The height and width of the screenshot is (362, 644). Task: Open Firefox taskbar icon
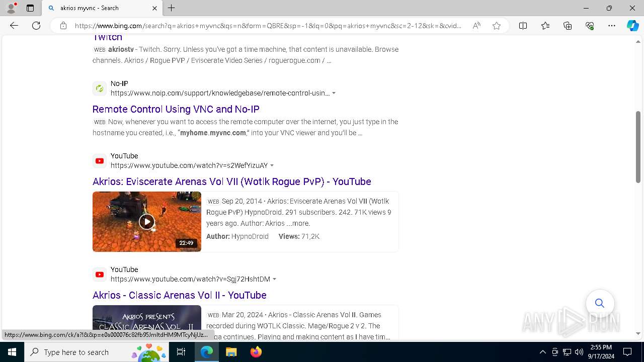coord(256,352)
